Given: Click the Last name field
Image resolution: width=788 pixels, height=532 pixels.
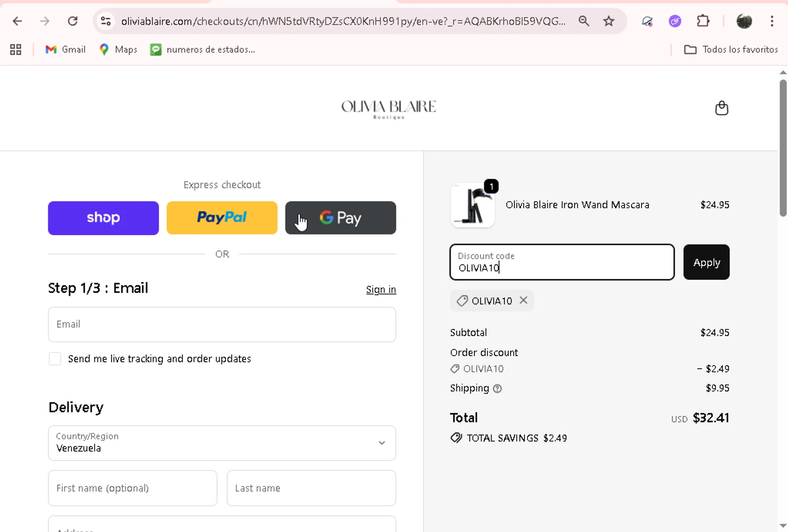Looking at the screenshot, I should click(311, 488).
